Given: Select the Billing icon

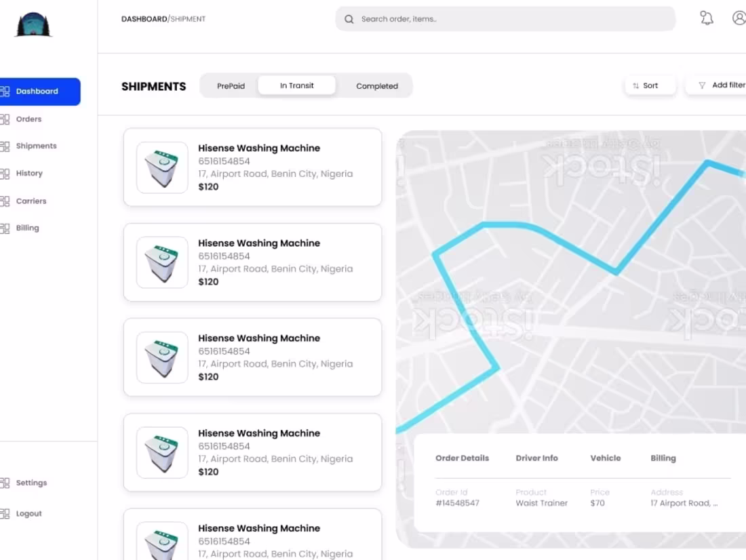Looking at the screenshot, I should 6,228.
